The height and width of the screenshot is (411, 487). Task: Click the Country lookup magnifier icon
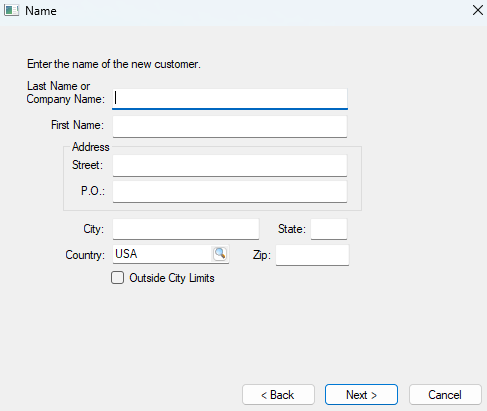pyautogui.click(x=220, y=254)
